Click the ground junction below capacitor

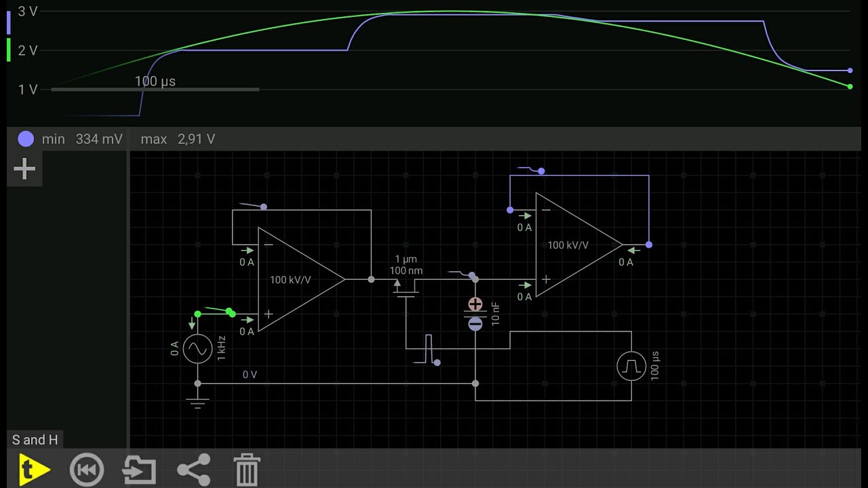click(475, 384)
